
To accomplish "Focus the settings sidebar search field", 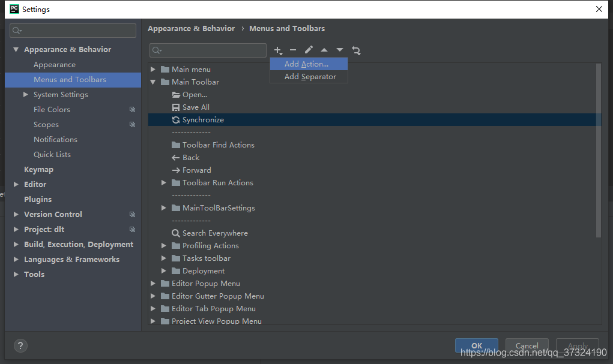I will [73, 31].
